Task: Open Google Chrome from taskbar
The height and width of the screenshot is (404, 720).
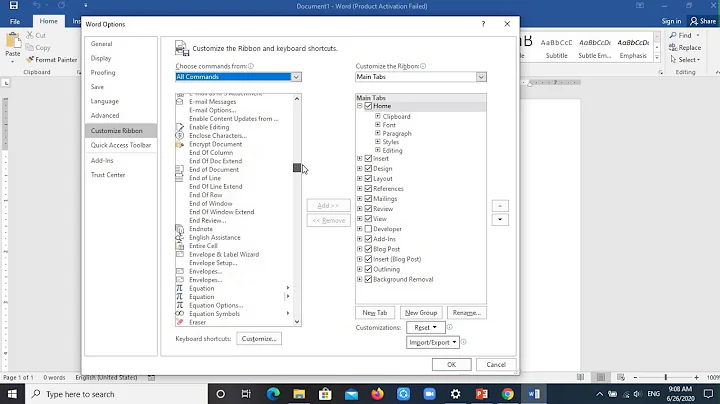Action: pos(507,394)
